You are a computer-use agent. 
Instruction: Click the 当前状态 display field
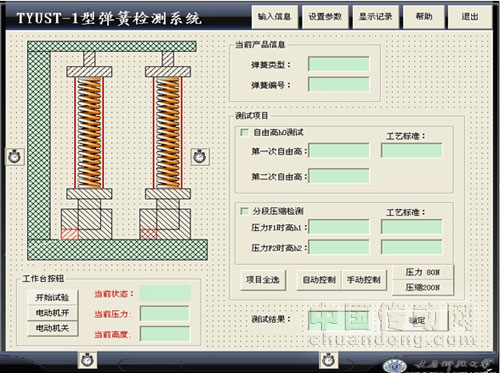pyautogui.click(x=165, y=293)
